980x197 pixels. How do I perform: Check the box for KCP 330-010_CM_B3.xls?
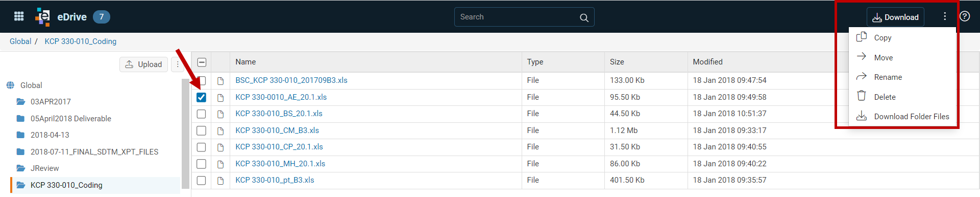(202, 130)
